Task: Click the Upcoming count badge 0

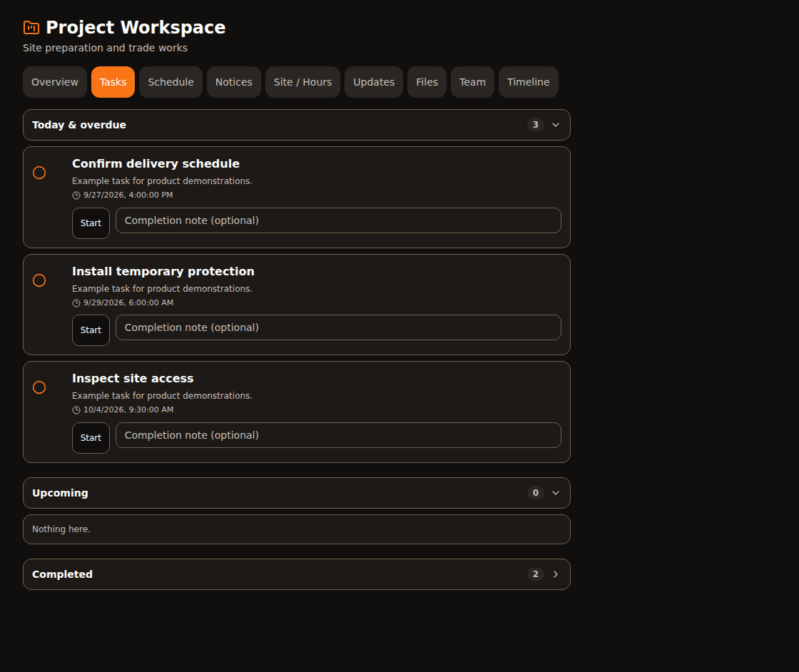Action: coord(536,493)
